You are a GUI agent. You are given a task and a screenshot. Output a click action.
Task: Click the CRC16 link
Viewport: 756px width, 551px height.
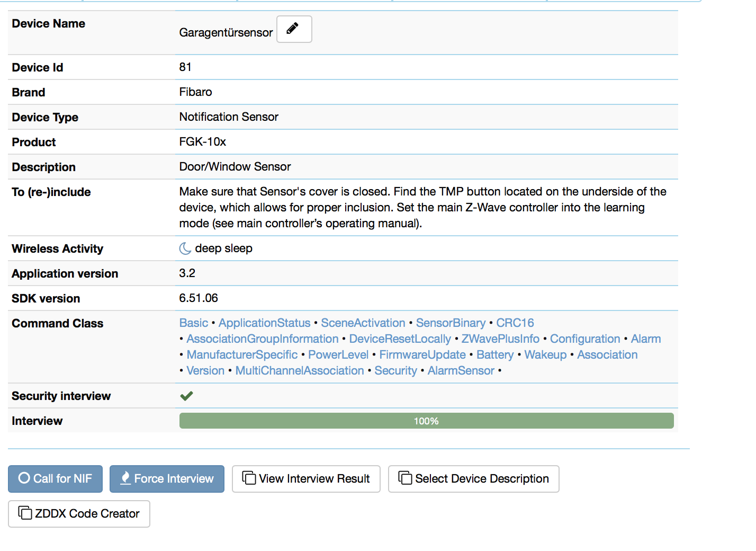click(515, 323)
